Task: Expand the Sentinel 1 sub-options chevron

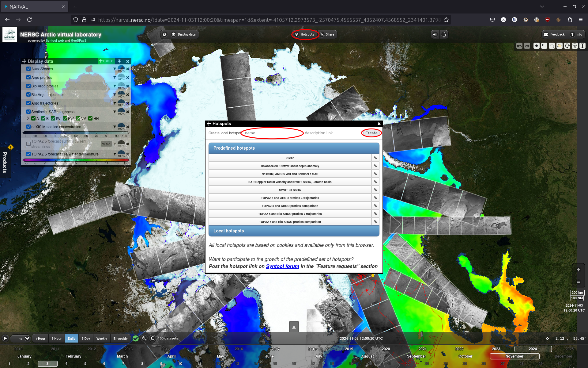Action: tap(28, 118)
